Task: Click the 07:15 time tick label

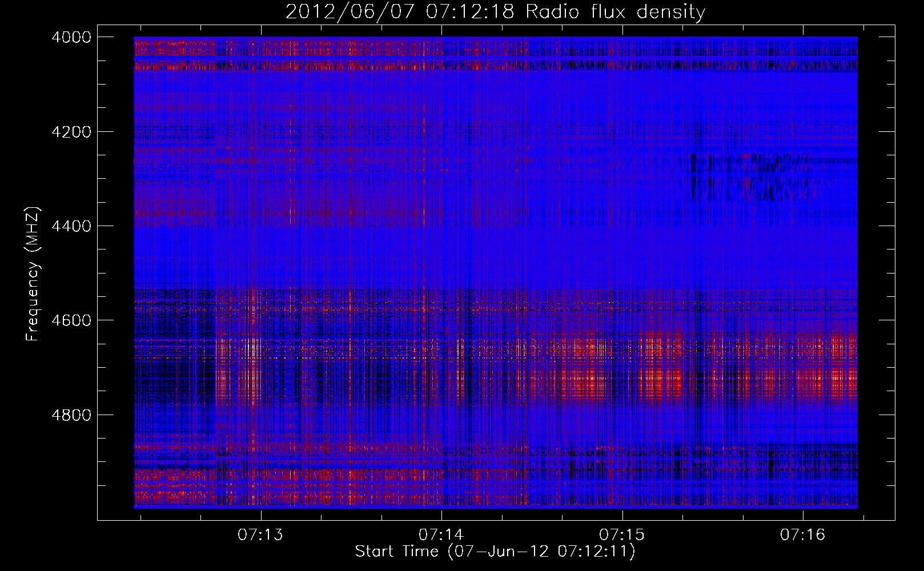Action: point(622,535)
